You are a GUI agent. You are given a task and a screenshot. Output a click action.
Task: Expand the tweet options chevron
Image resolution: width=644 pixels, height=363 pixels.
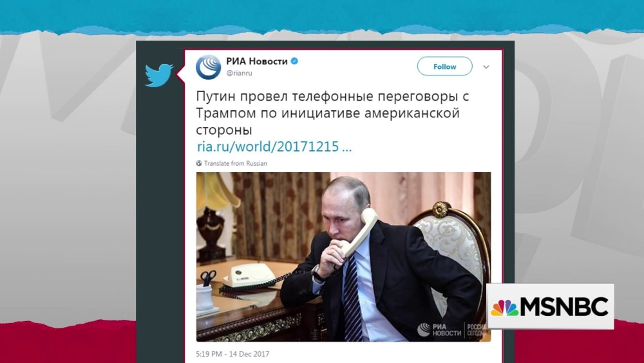[486, 67]
